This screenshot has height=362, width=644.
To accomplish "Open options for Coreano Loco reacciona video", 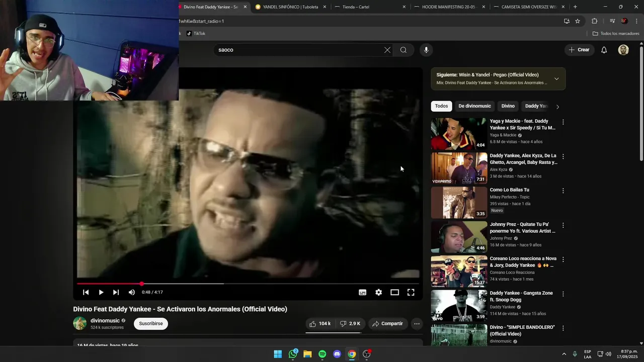I will tap(563, 259).
